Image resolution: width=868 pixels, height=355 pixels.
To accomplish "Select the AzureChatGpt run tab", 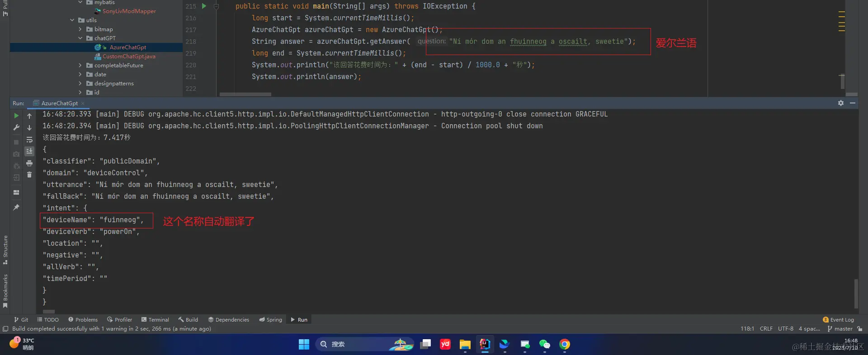I will tap(59, 103).
